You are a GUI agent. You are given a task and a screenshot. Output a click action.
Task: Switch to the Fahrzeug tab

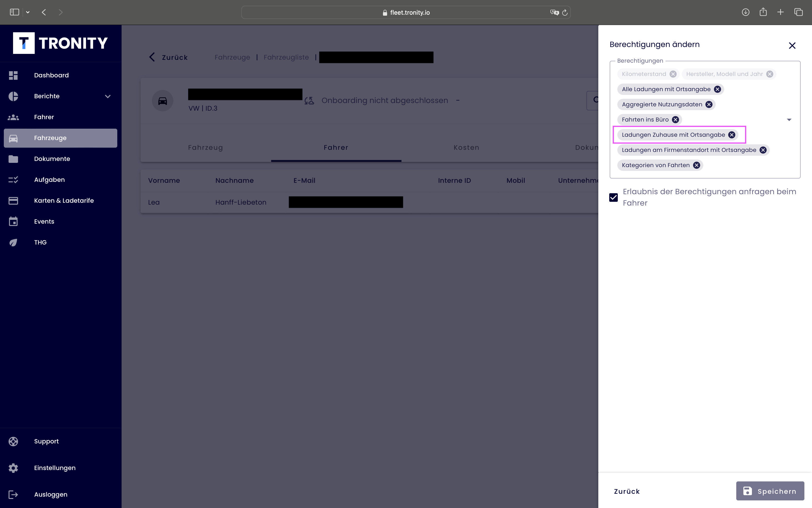(205, 147)
